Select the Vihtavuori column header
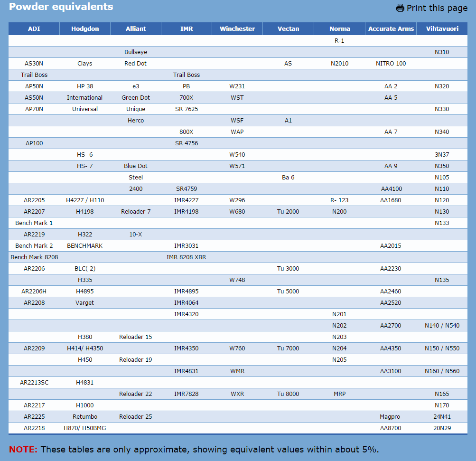The width and height of the screenshot is (476, 461). coord(442,29)
